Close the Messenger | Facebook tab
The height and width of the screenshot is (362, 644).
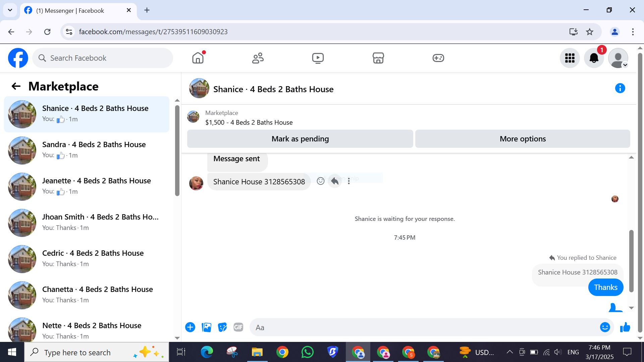(129, 10)
